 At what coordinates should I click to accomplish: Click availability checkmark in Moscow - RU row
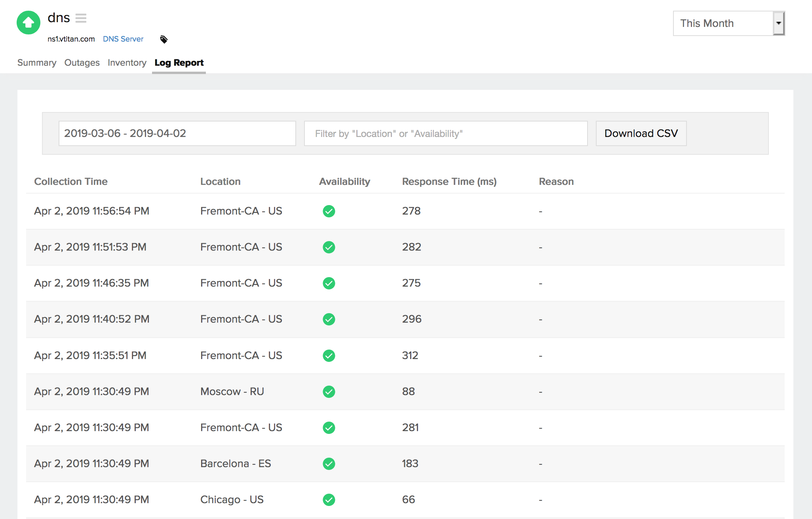[x=329, y=392]
